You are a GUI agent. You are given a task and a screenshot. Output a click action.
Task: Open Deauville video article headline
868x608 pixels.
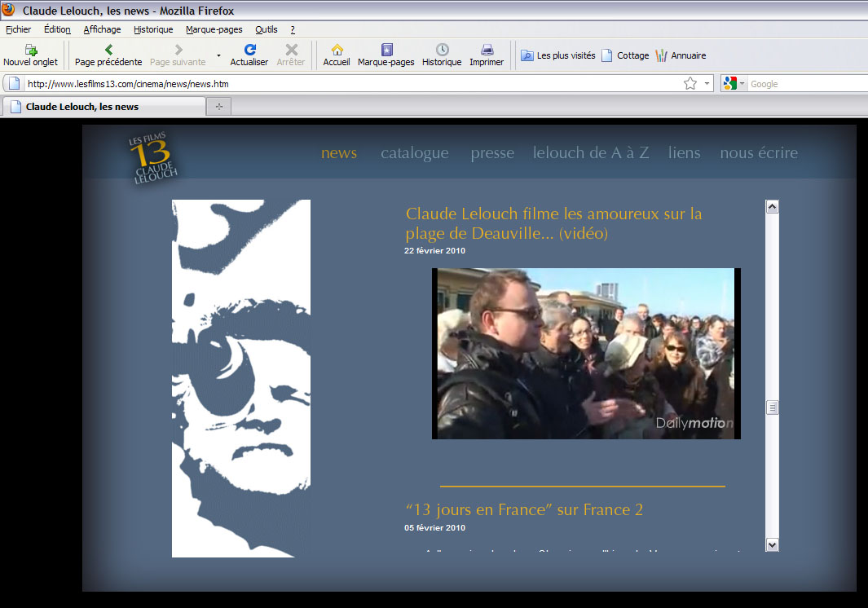[553, 223]
